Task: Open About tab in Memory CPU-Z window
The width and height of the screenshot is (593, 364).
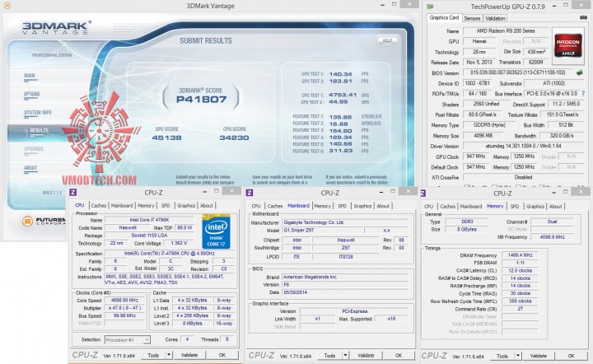Action: tap(556, 207)
